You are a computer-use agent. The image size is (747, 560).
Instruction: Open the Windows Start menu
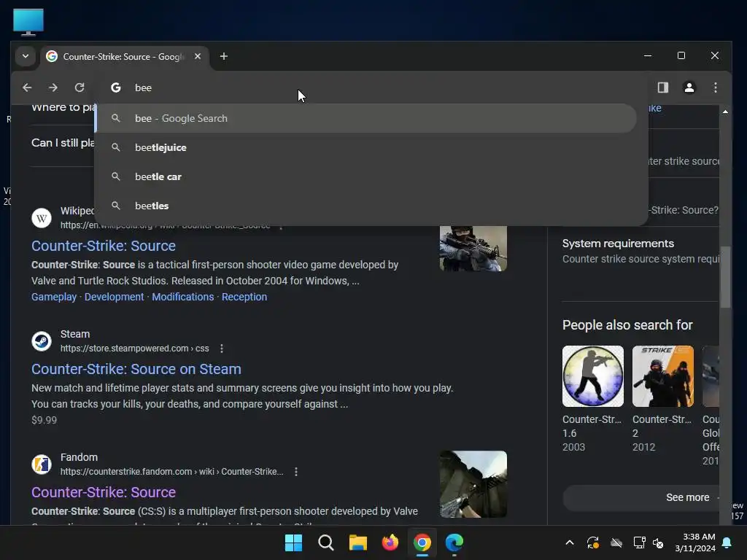click(293, 542)
